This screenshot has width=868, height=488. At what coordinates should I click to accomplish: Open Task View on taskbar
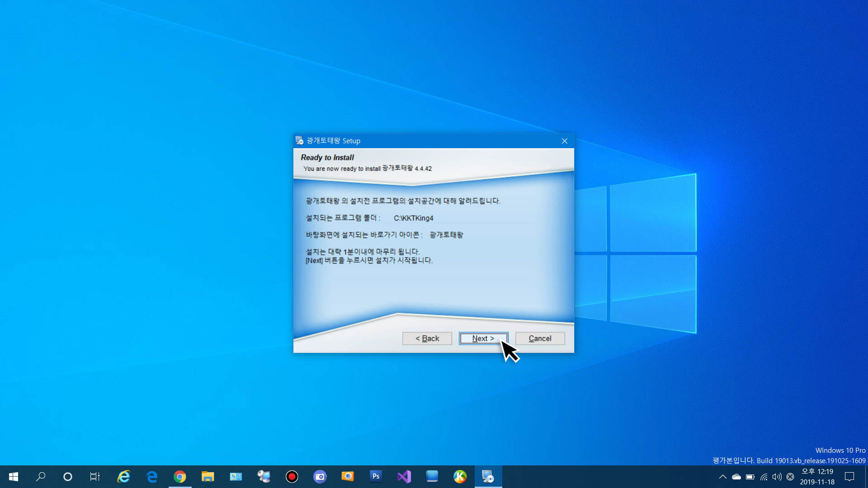point(95,476)
